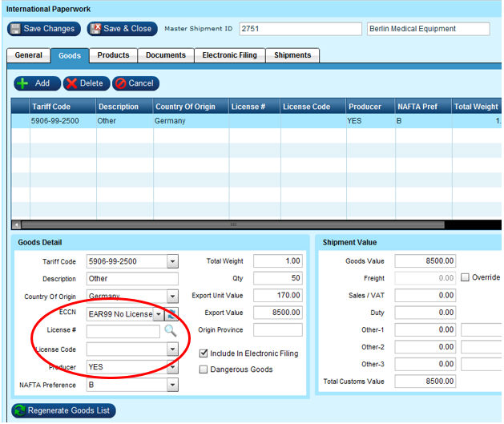
Task: Click the Save Changes button label
Action: click(x=49, y=29)
